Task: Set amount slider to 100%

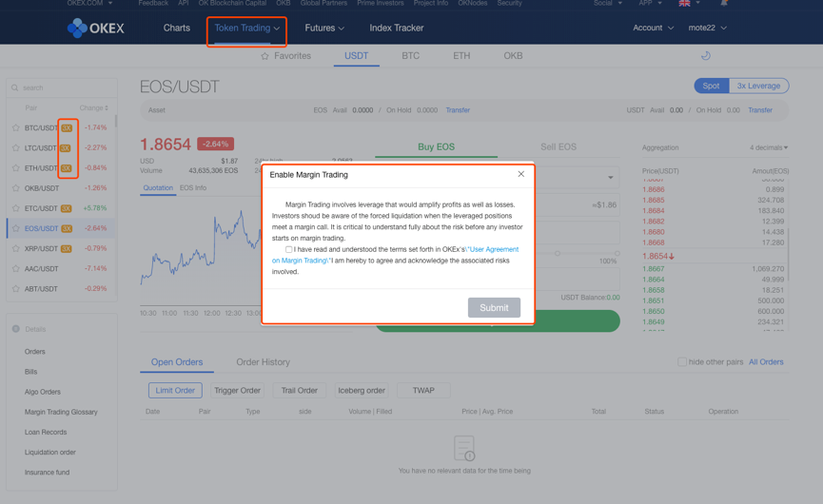Action: [617, 253]
